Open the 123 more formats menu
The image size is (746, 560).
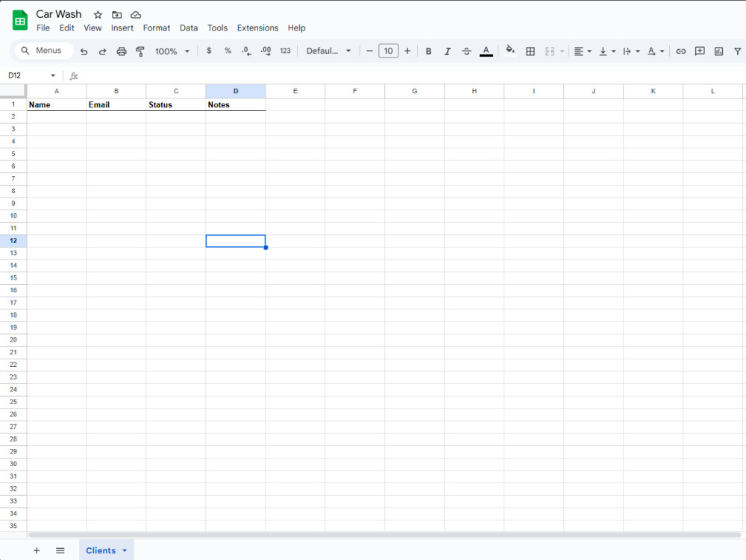pos(285,51)
